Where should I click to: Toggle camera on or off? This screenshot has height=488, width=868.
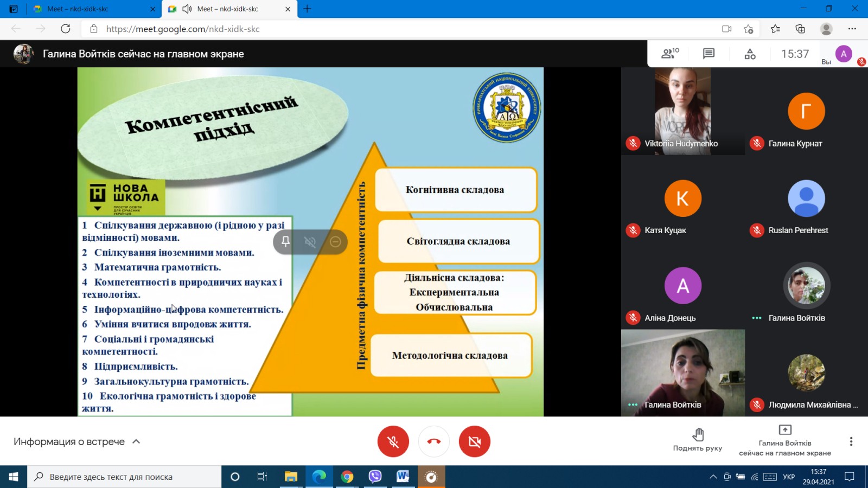click(x=474, y=441)
